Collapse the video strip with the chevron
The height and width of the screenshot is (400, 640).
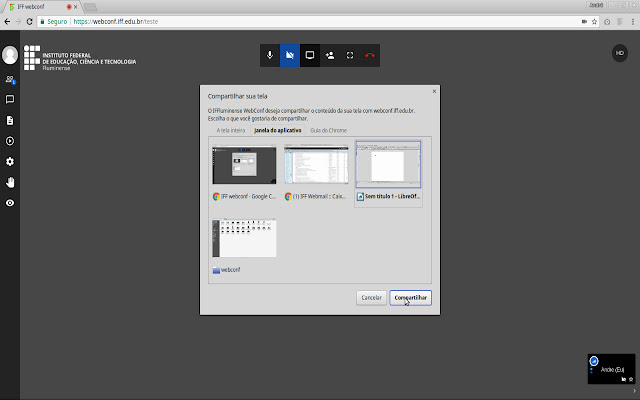coord(634,391)
